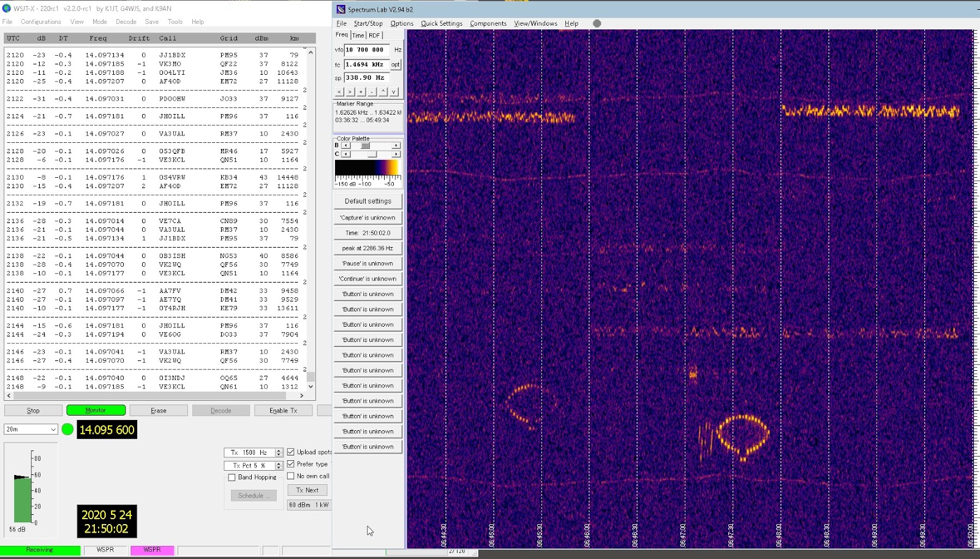Click the Tx Next button
The width and height of the screenshot is (980, 559).
(307, 490)
